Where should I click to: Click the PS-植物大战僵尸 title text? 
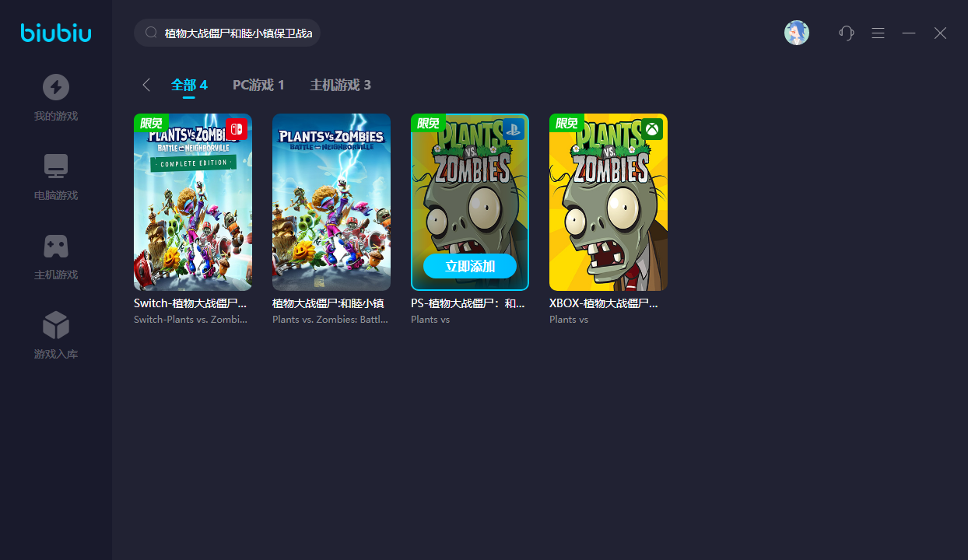click(468, 303)
